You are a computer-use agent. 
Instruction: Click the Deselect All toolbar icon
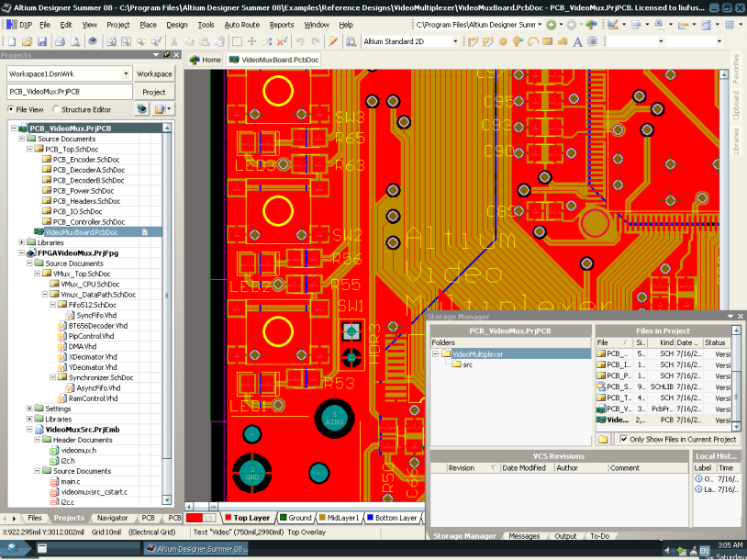(267, 42)
